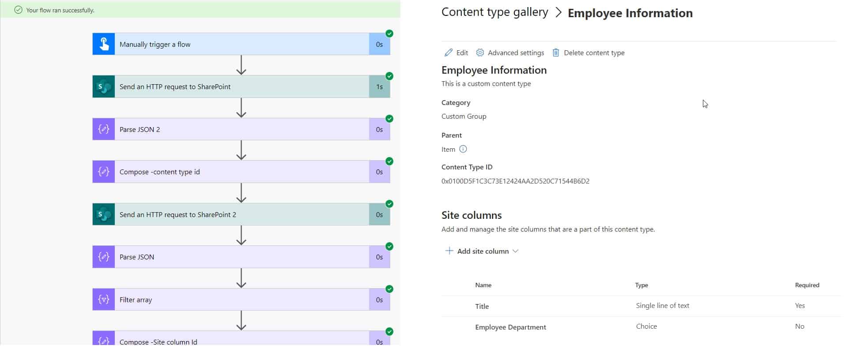Expand Send an HTTP request to SharePoint 2
Image resolution: width=868 pixels, height=360 pixels.
point(242,214)
